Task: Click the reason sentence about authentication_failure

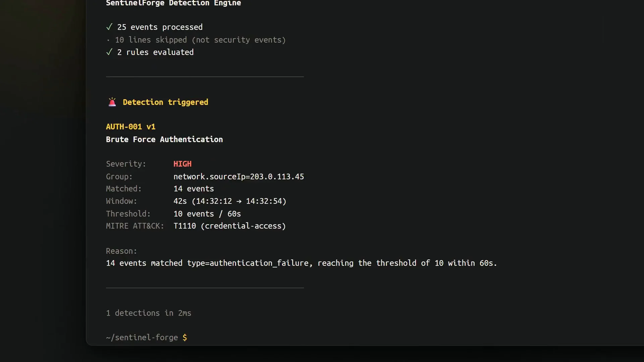Action: [x=301, y=263]
